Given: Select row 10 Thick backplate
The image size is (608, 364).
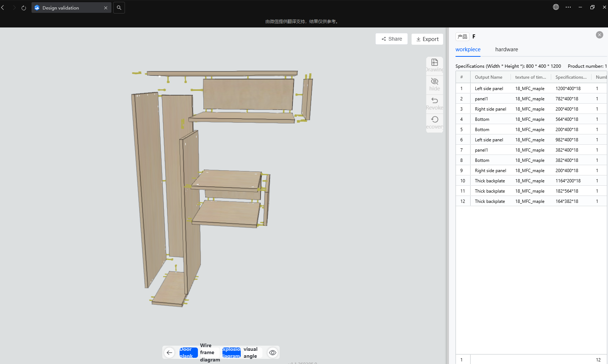Looking at the screenshot, I should (x=531, y=181).
